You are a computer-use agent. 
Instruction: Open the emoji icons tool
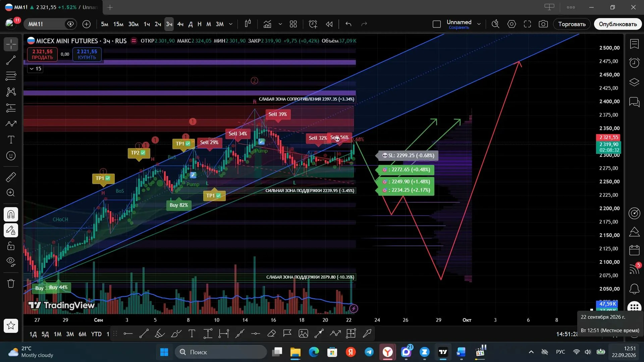click(x=11, y=156)
